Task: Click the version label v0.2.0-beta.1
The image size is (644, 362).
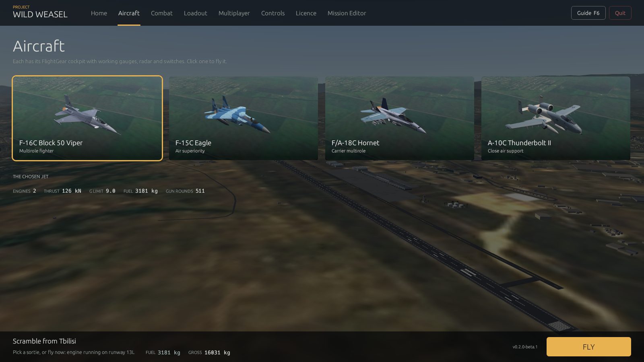Action: (x=525, y=347)
